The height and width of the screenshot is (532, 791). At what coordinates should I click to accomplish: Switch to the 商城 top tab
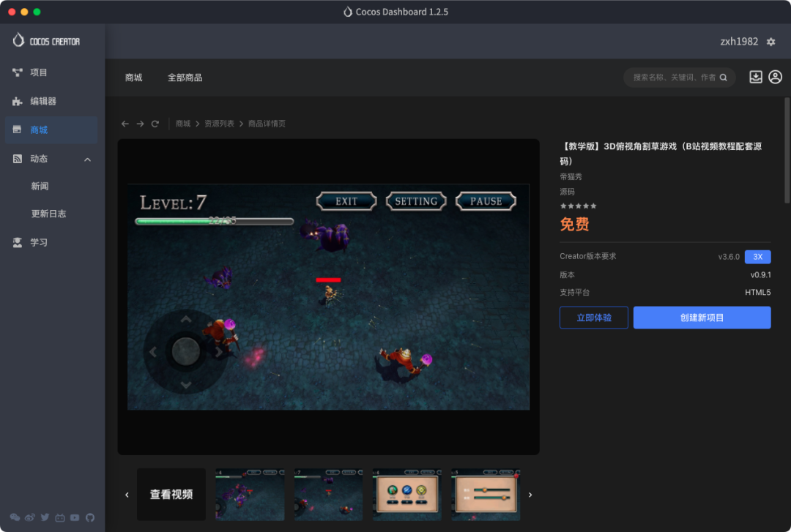tap(134, 78)
